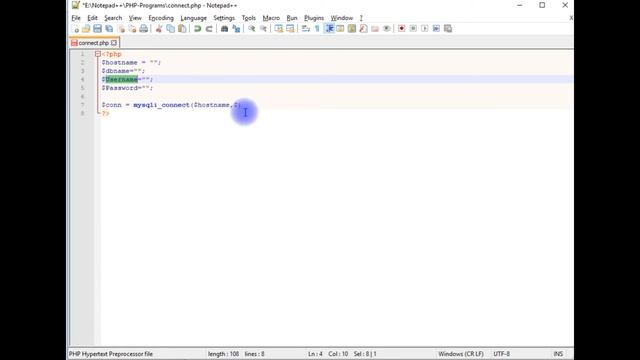Click the Save recorded macro icon
The width and height of the screenshot is (640, 360).
pos(448,29)
